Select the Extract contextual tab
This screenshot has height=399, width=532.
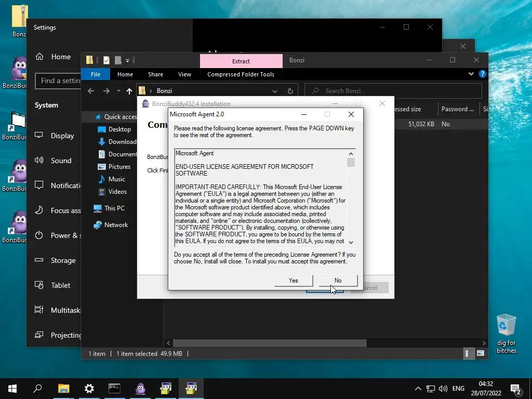[241, 61]
